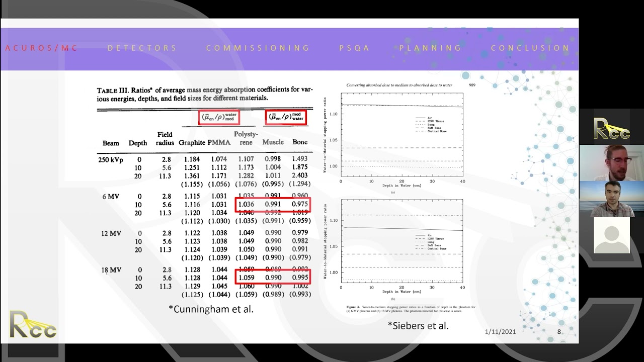Screen dimensions: 644x362
Task: Click the 'Bone' column header
Action: coord(300,142)
